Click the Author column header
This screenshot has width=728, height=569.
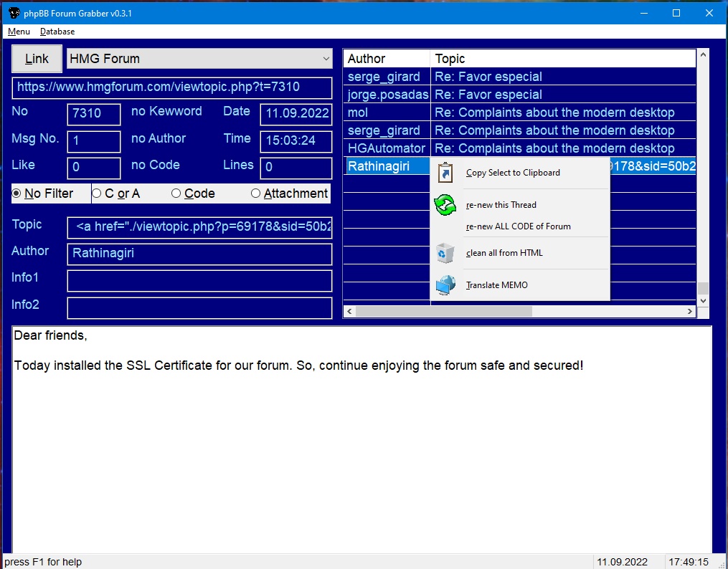(x=387, y=59)
